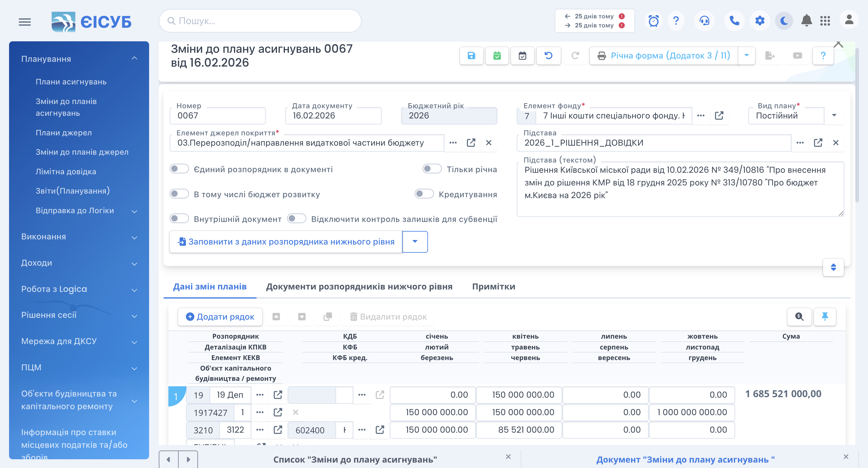Open the headset support icon
This screenshot has height=468, width=868.
[x=704, y=21]
